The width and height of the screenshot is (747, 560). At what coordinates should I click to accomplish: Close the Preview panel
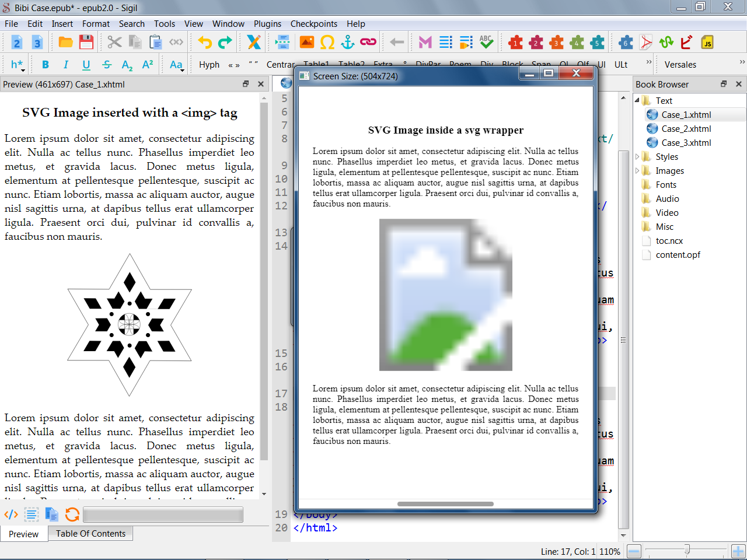click(261, 84)
